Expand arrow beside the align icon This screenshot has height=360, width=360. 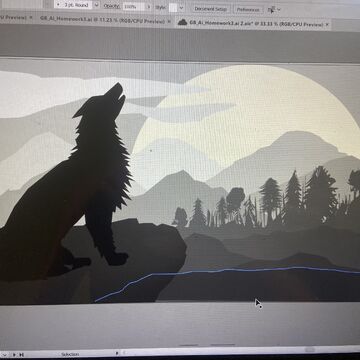tap(279, 10)
